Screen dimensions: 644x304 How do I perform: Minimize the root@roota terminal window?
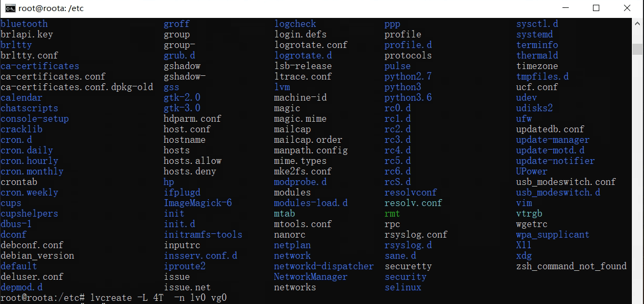[566, 8]
